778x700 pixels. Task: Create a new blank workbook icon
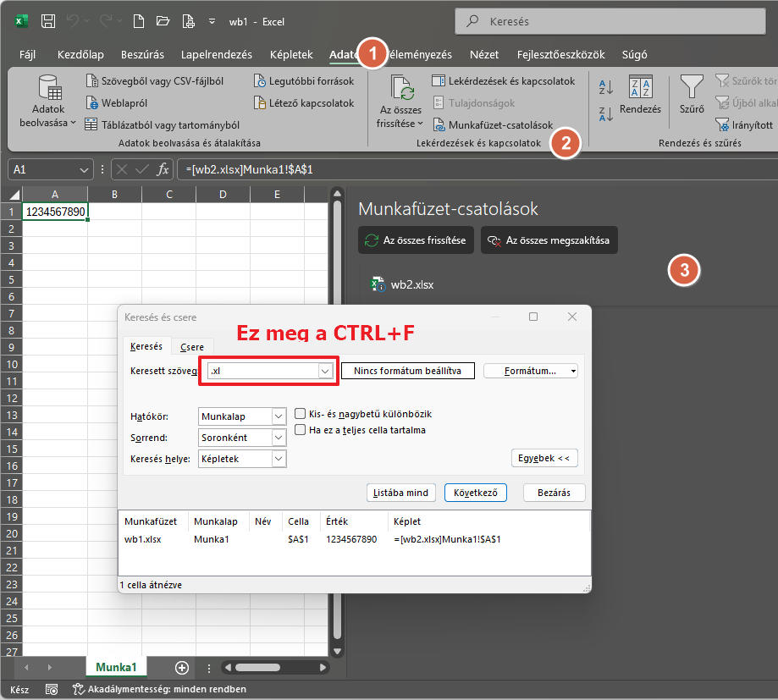pos(139,21)
